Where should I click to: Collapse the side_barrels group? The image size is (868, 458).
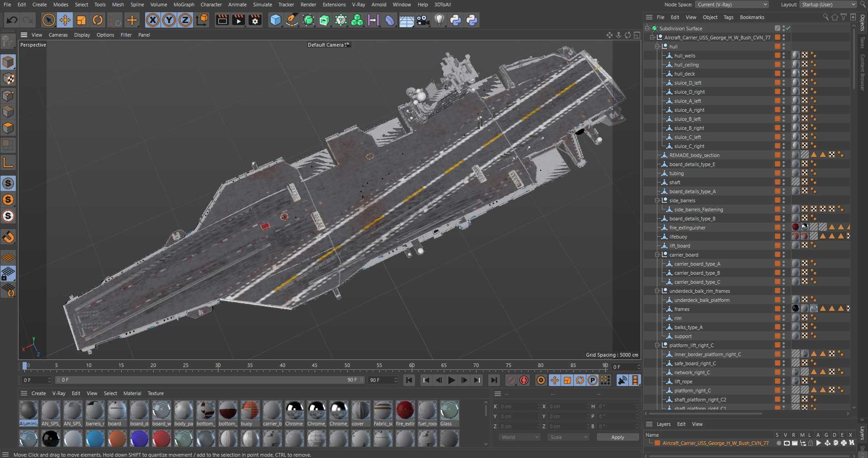coord(657,200)
